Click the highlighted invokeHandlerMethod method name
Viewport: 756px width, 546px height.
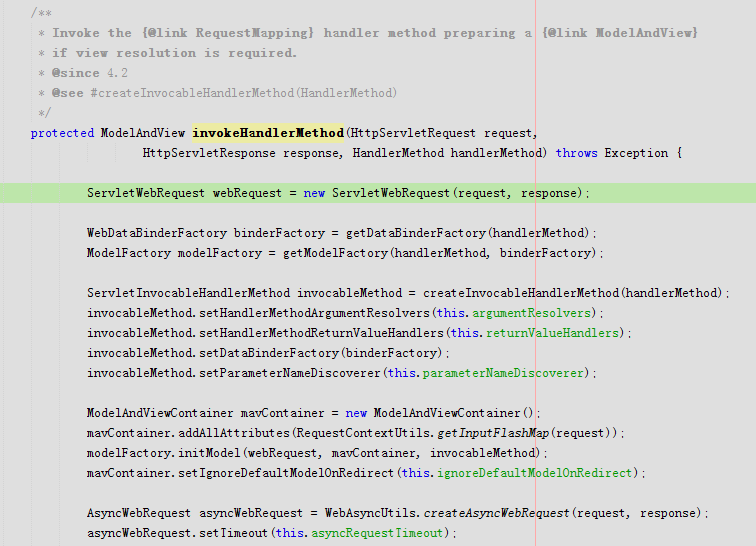coord(268,133)
